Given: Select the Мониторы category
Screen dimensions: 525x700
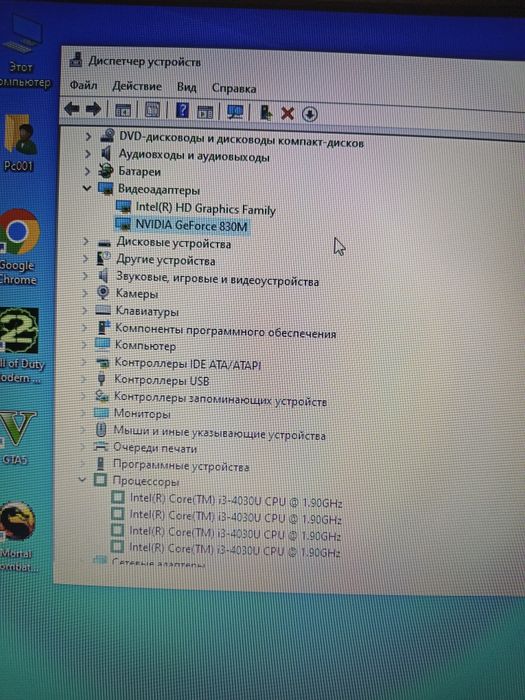Looking at the screenshot, I should [x=142, y=414].
